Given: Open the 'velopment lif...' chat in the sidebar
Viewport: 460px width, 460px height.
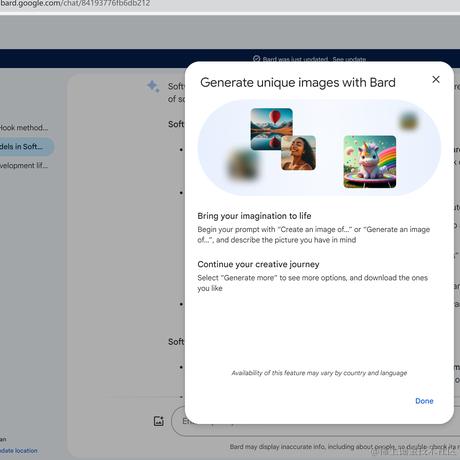Looking at the screenshot, I should pos(24,166).
